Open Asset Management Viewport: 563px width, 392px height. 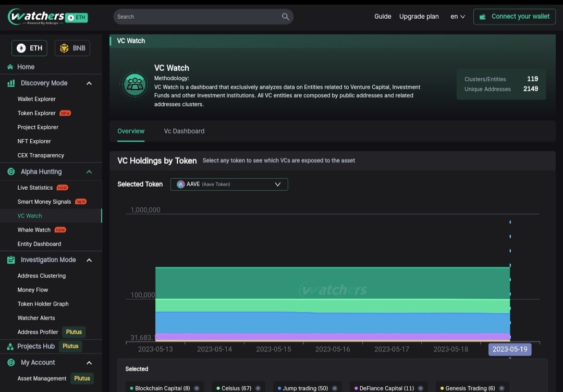click(x=42, y=378)
